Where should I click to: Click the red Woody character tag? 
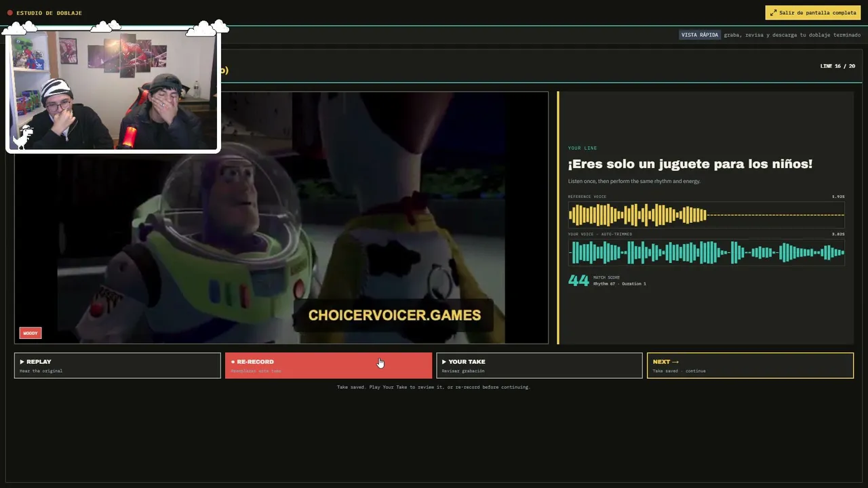(31, 333)
